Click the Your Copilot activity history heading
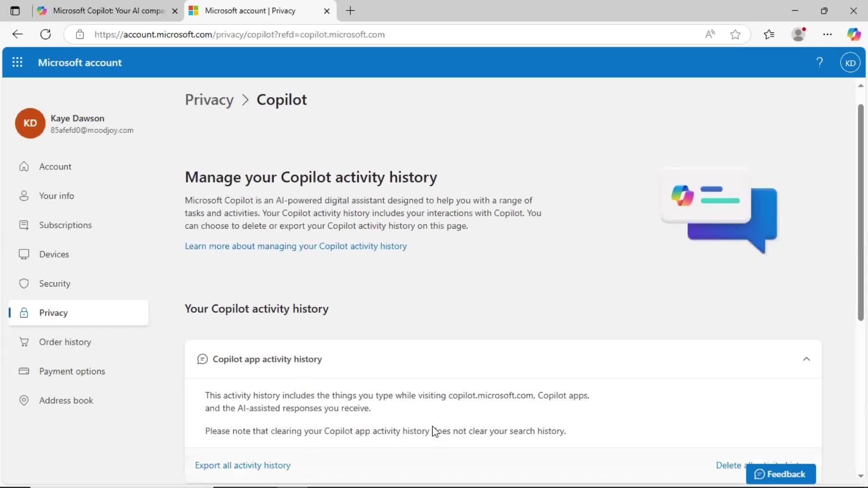 pyautogui.click(x=257, y=309)
